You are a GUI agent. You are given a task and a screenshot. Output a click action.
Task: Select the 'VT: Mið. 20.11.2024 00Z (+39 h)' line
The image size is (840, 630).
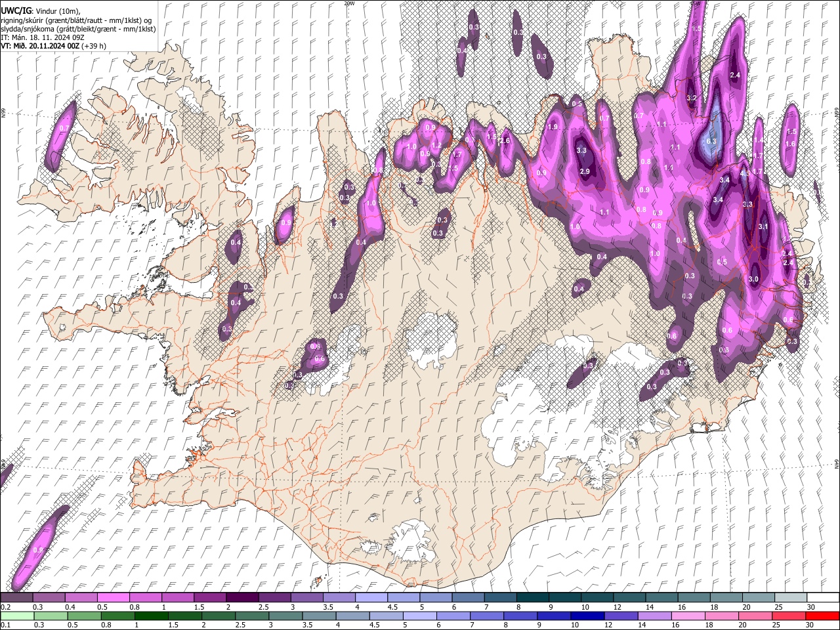pyautogui.click(x=53, y=46)
